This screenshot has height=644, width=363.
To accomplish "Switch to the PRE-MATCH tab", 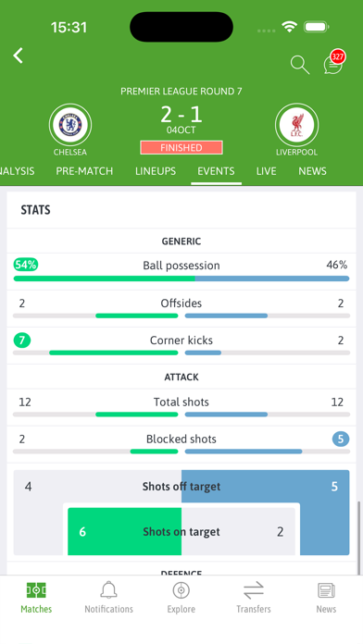I will point(84,171).
